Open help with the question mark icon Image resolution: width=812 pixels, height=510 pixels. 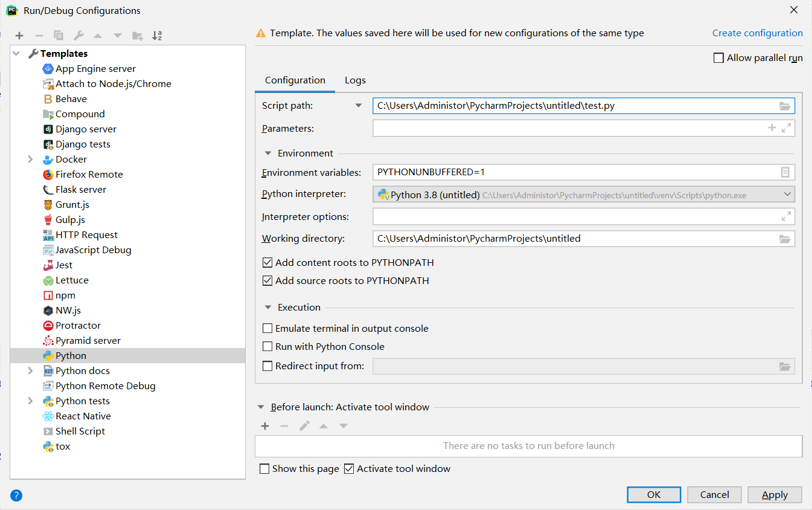coord(16,495)
